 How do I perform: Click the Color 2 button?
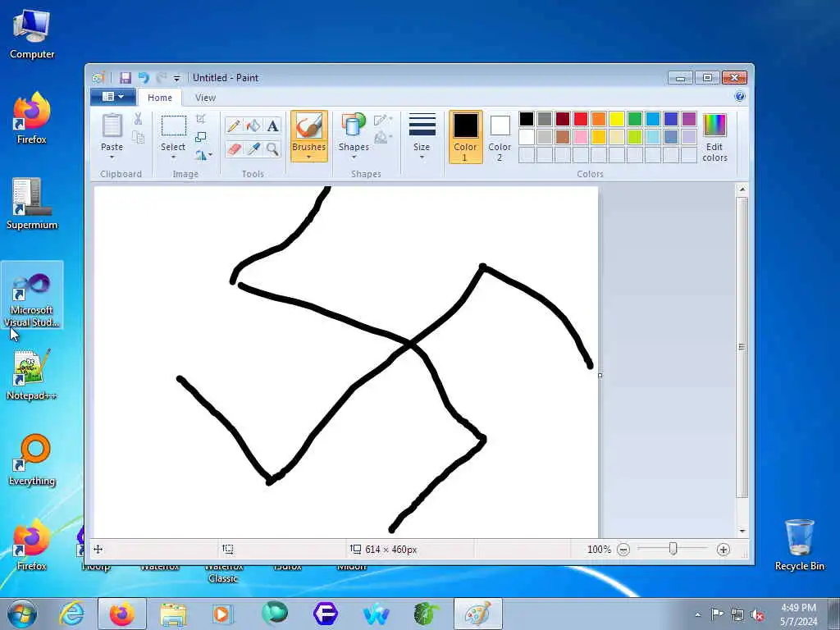[500, 137]
